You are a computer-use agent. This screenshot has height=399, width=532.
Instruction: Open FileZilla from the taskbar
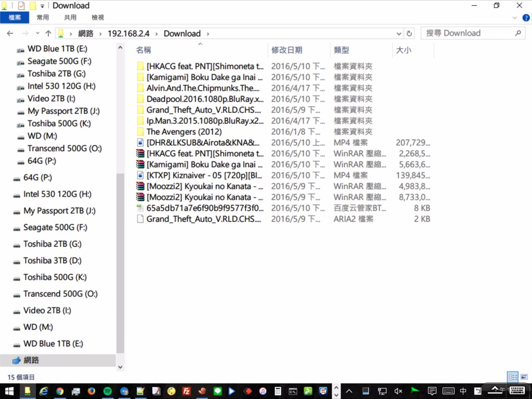click(x=187, y=391)
